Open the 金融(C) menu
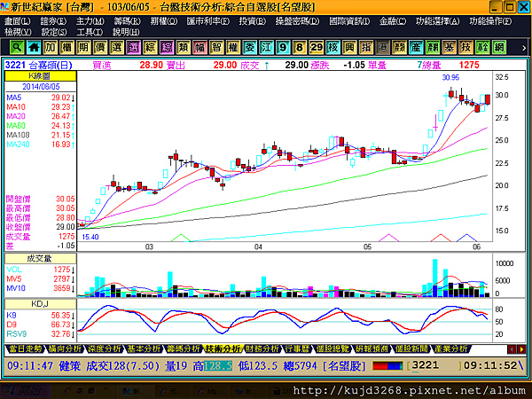Image resolution: width=532 pixels, height=399 pixels. (x=393, y=21)
